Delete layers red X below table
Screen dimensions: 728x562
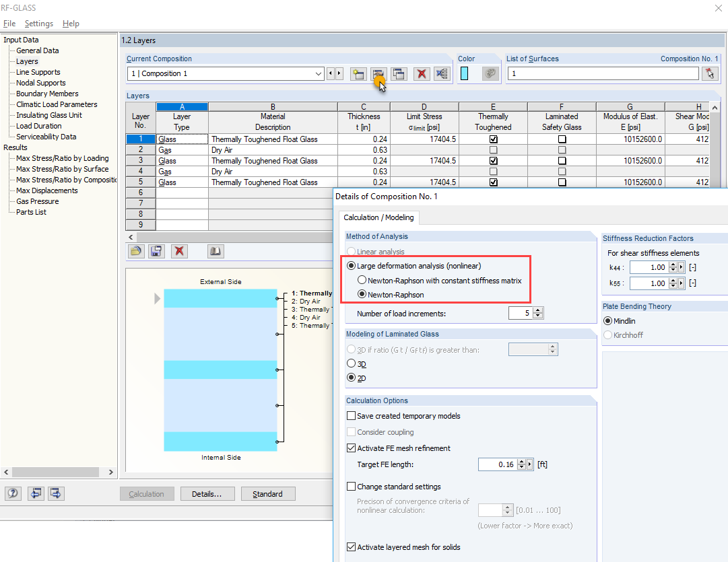point(179,251)
